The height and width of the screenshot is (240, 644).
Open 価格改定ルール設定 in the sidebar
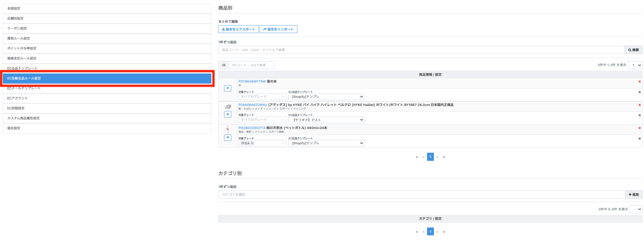pos(107,59)
